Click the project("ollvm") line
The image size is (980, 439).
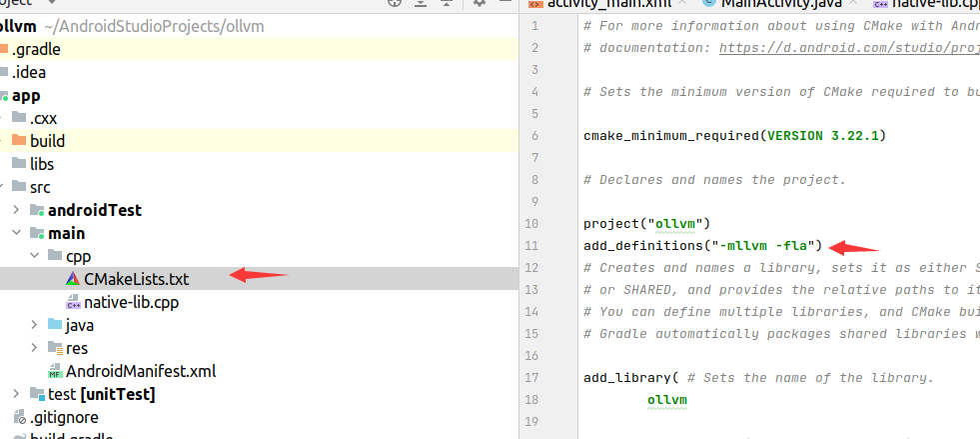(x=647, y=223)
